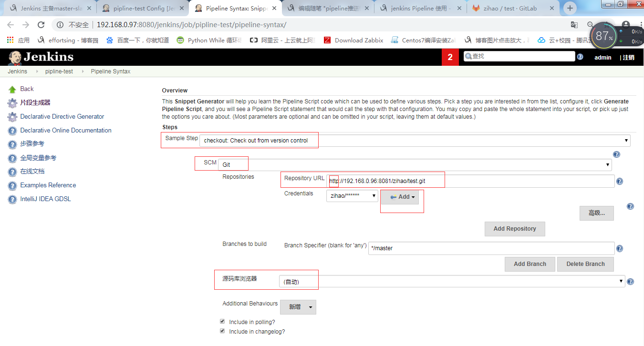The width and height of the screenshot is (644, 346).
Task: Open help icon next to search box
Action: [580, 57]
